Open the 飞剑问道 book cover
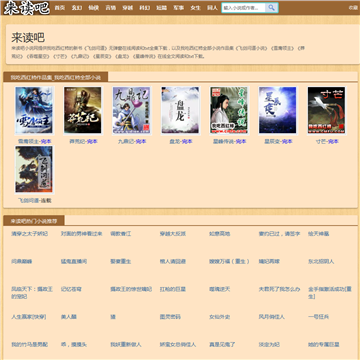The image size is (360, 360). [x=34, y=169]
